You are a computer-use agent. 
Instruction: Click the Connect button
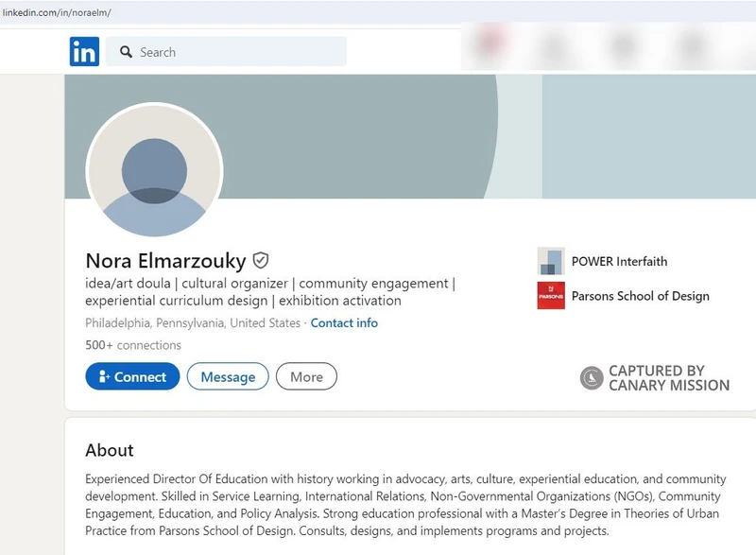pyautogui.click(x=132, y=376)
